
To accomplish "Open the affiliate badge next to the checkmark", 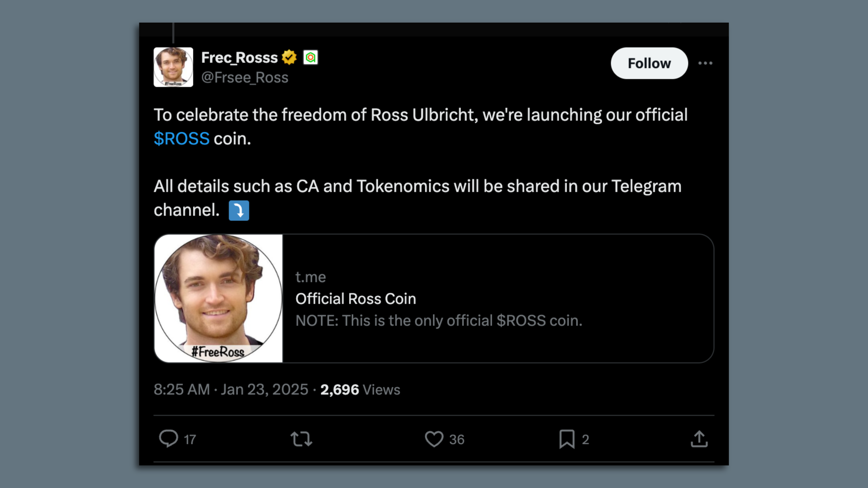I will pos(311,57).
